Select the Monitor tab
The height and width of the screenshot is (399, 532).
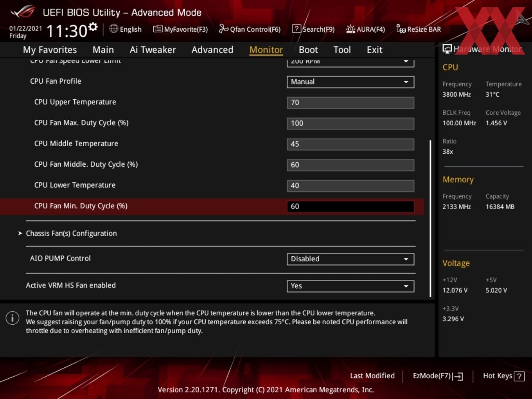tap(266, 50)
